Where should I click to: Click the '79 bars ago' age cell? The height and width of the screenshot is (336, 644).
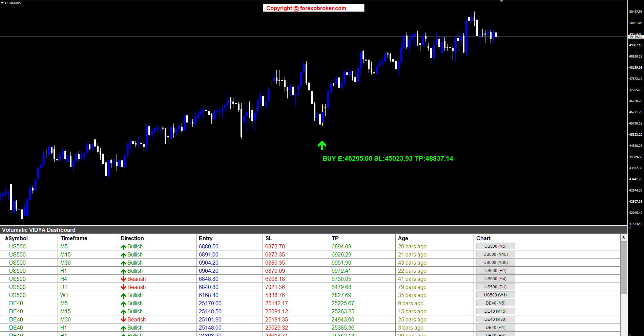click(x=412, y=287)
